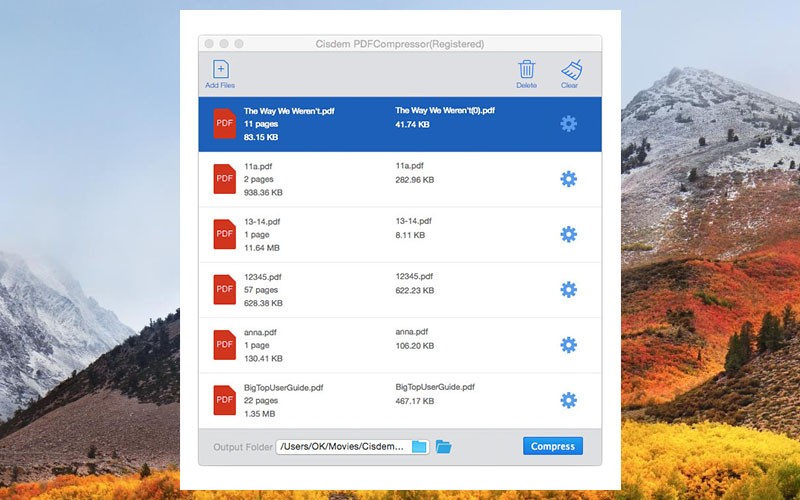Select source file name 13-14.pdf
The height and width of the screenshot is (500, 800).
(262, 221)
